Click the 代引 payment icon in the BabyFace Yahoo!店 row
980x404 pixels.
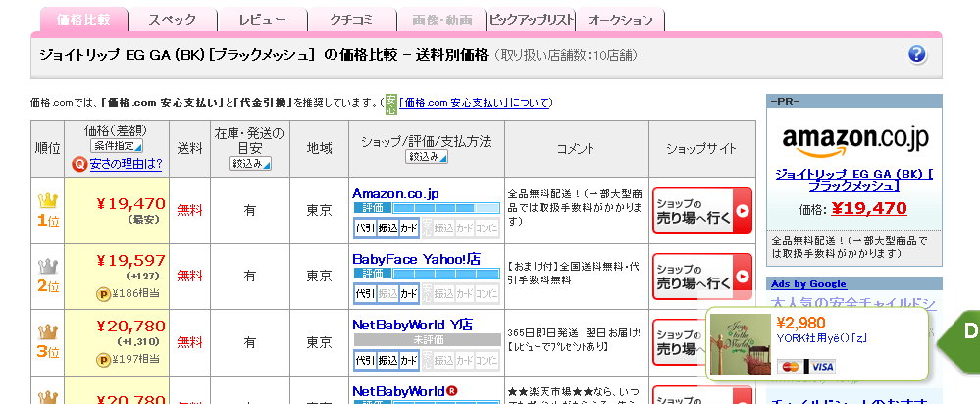[x=365, y=294]
